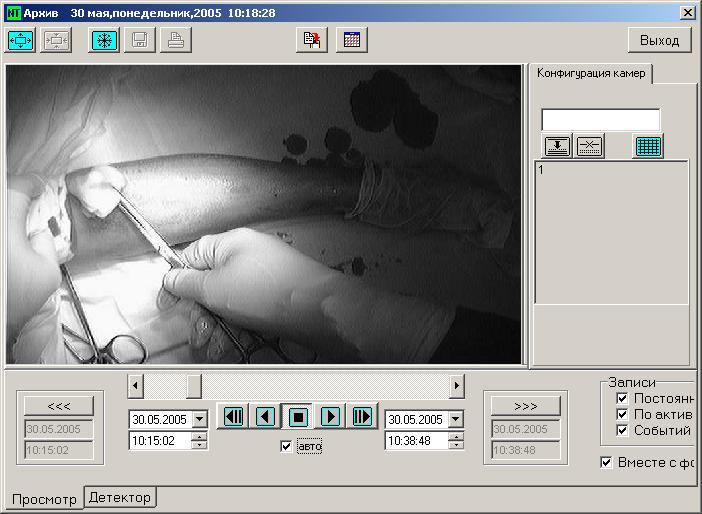Open the calendar toolbar icon
Image resolution: width=702 pixels, height=514 pixels.
(x=352, y=41)
